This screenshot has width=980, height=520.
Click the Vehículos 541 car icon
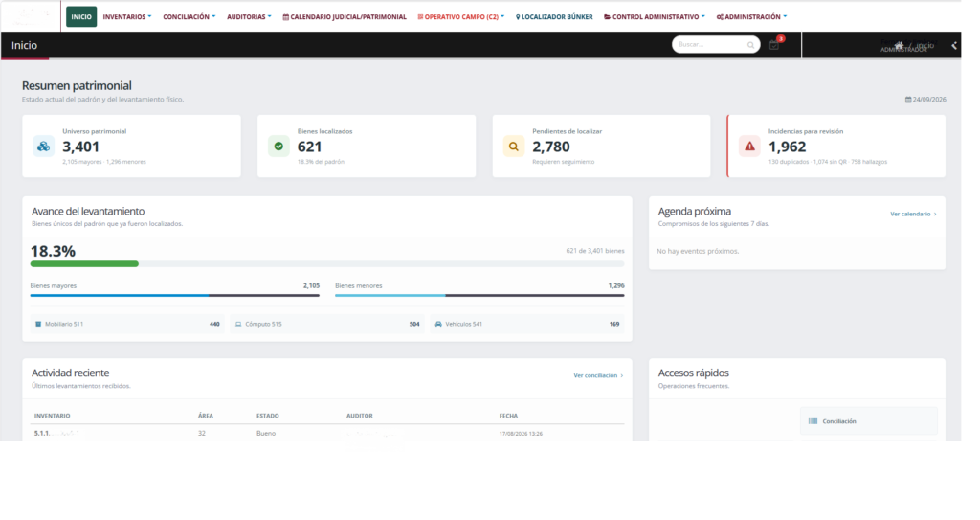click(x=438, y=324)
